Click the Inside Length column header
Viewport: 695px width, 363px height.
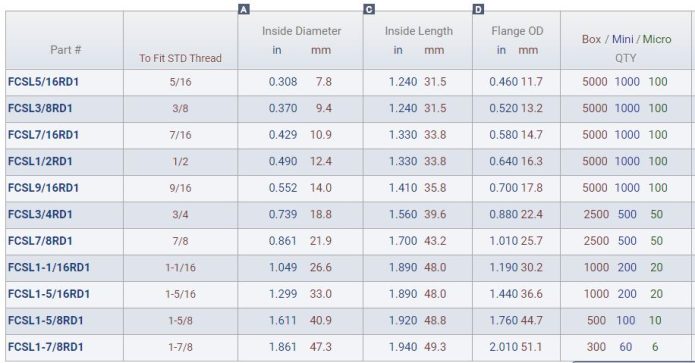[x=418, y=31]
